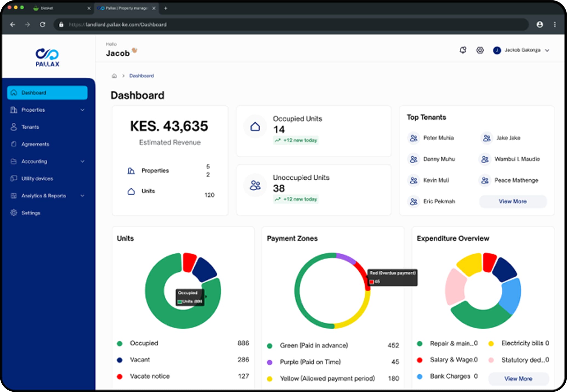Click the KES. 43,635 revenue figure

[x=169, y=126]
